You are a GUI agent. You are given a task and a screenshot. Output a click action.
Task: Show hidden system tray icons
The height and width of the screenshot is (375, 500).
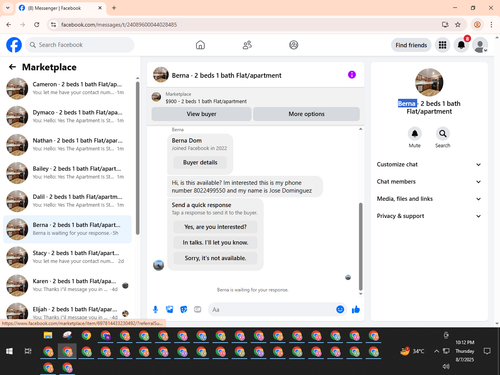tap(436, 351)
